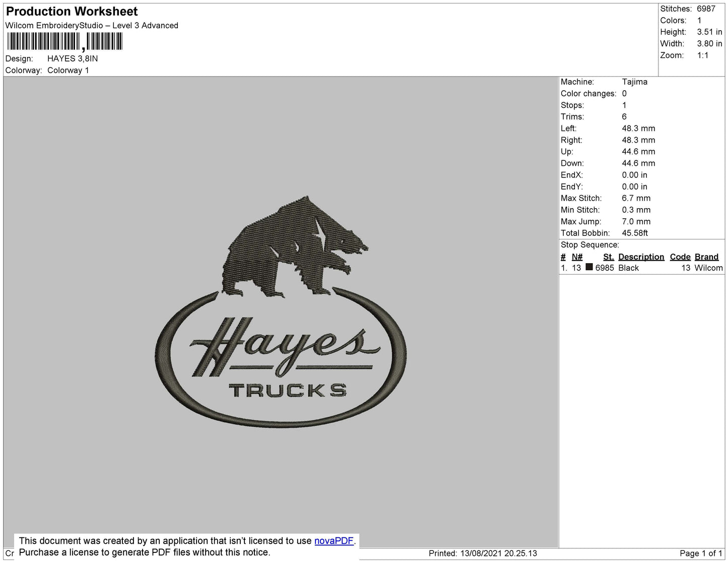Select the 'Wilcom EmbroideryStudio – Level 3 Advanced' text
The image size is (728, 563).
pos(92,25)
